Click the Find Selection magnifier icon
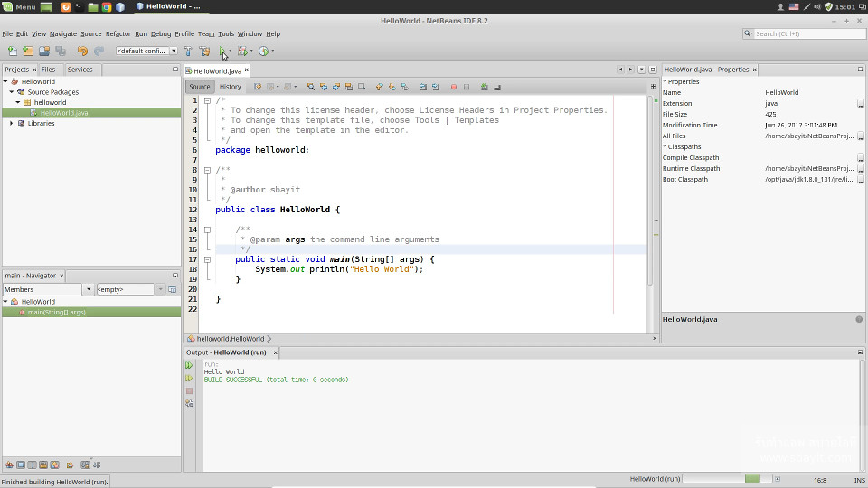This screenshot has width=868, height=488. pos(310,87)
